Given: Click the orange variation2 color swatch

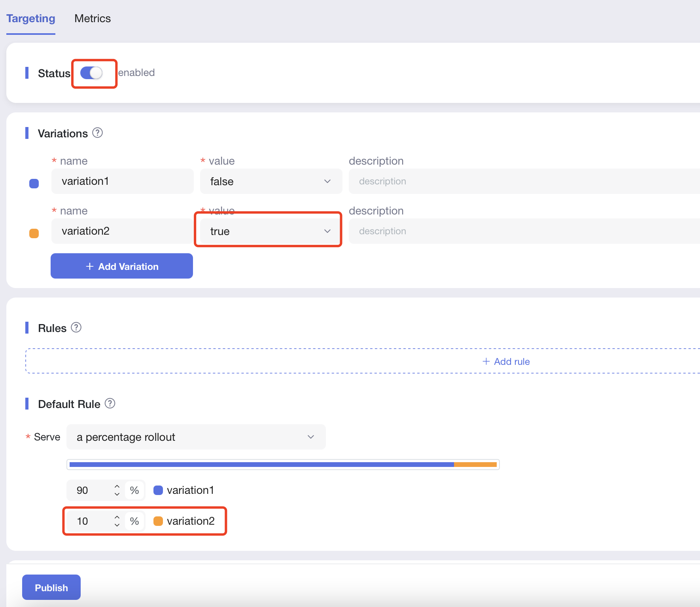Looking at the screenshot, I should pos(34,233).
